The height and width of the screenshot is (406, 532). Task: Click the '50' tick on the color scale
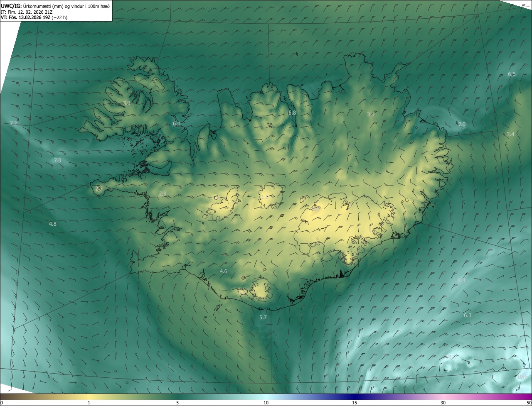click(529, 403)
